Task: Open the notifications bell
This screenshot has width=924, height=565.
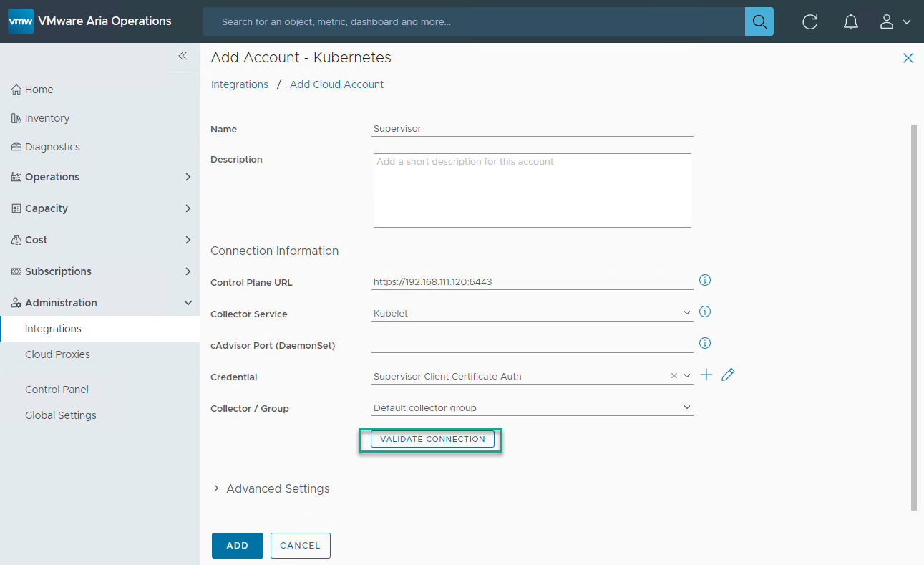Action: pos(850,22)
